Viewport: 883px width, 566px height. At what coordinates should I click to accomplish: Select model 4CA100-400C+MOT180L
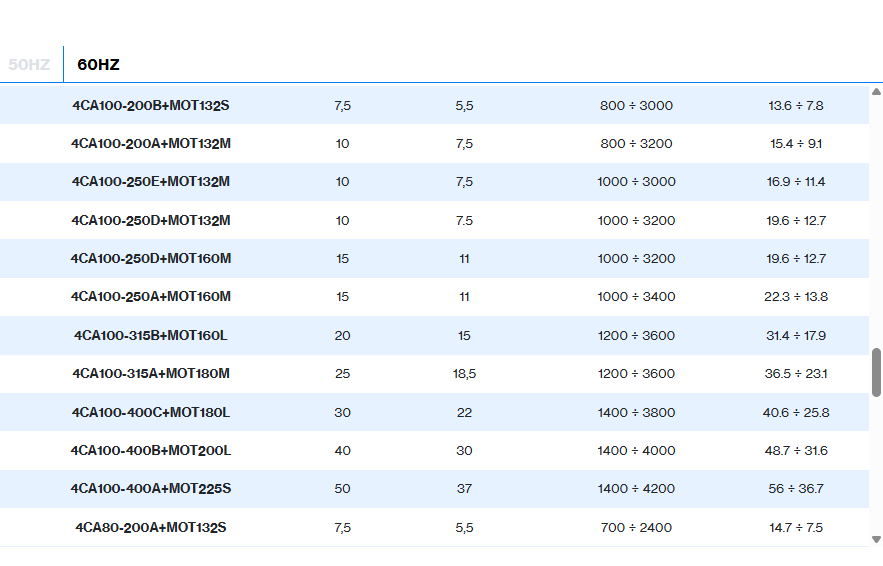tap(151, 412)
